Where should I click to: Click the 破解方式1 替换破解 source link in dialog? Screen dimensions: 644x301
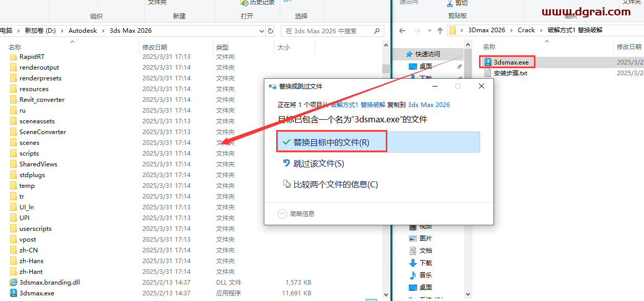pyautogui.click(x=358, y=104)
